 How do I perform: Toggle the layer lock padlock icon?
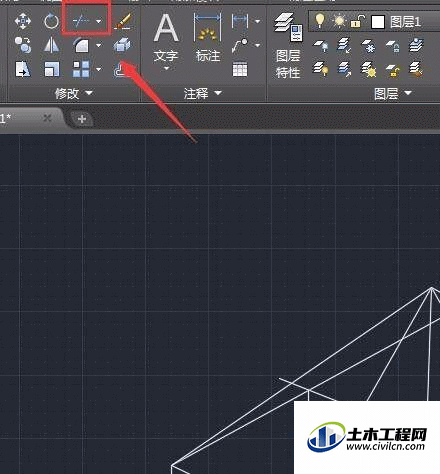coord(357,22)
